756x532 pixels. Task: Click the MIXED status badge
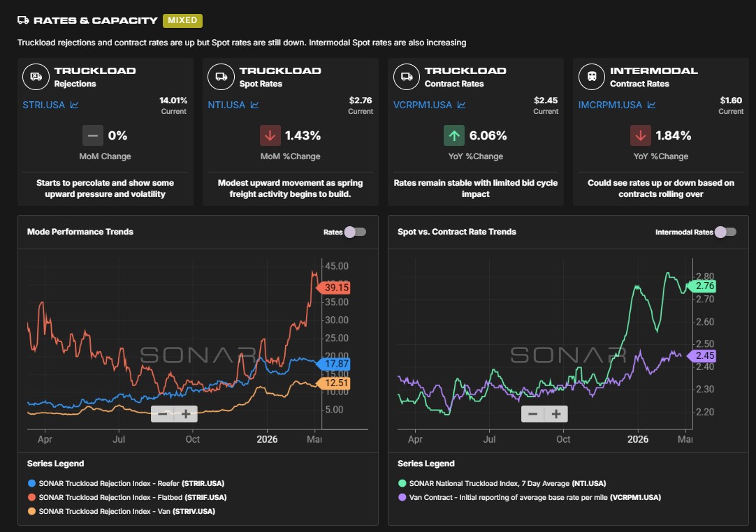click(182, 20)
